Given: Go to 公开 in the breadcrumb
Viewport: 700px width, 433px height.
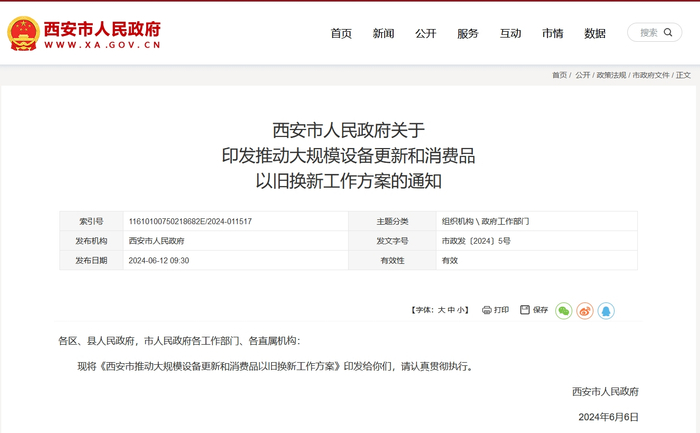Looking at the screenshot, I should 583,75.
